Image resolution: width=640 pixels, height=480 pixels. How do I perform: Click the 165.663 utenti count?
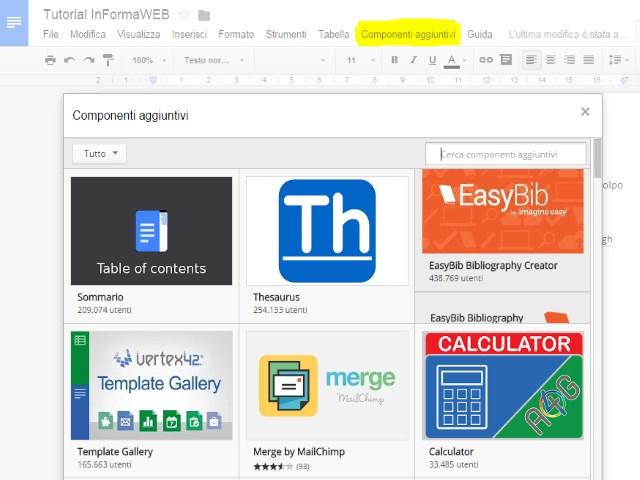tap(104, 464)
